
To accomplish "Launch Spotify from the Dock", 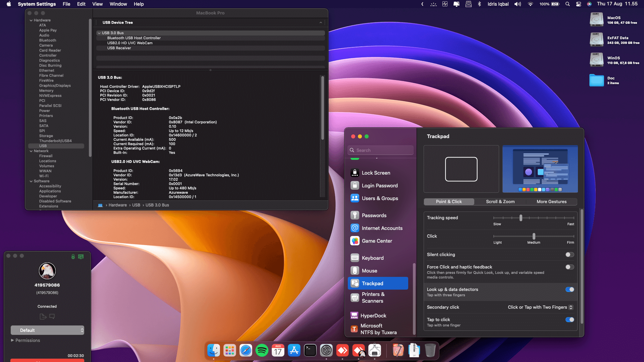I will [262, 351].
